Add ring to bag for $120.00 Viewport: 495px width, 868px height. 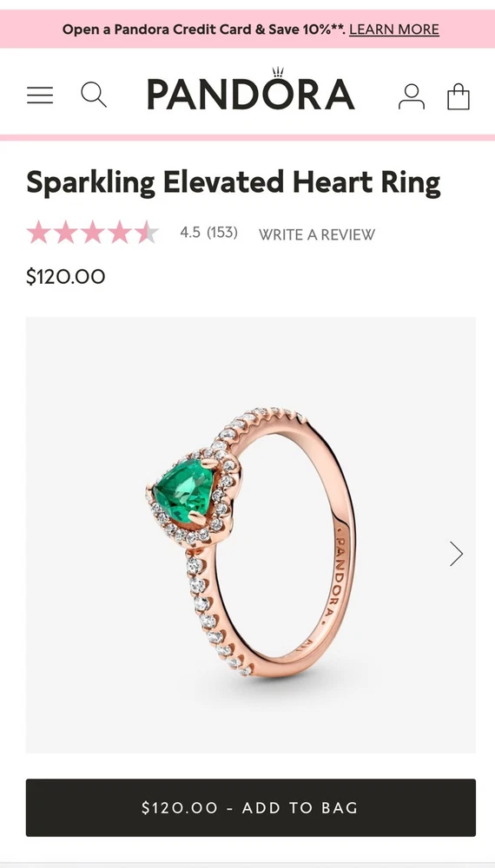coord(251,807)
